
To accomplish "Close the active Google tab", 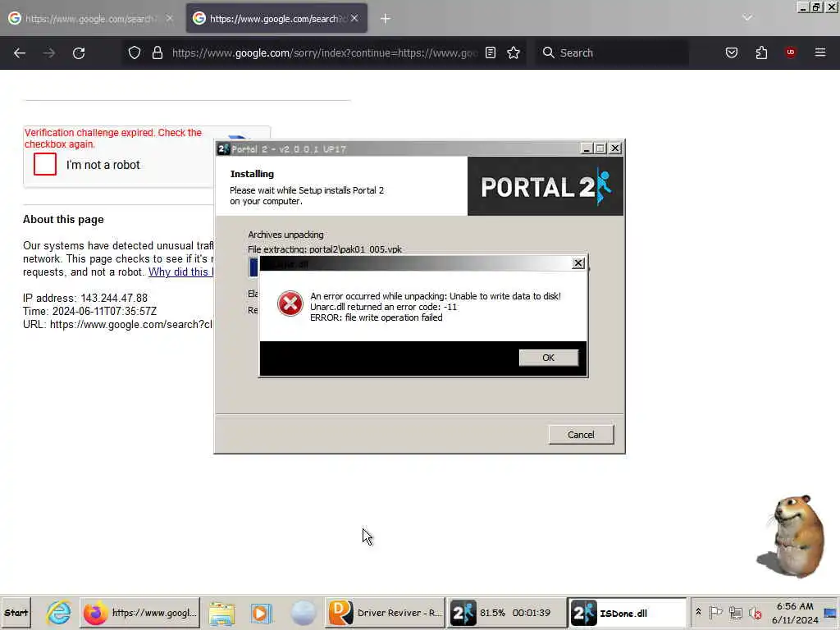I will click(x=354, y=18).
